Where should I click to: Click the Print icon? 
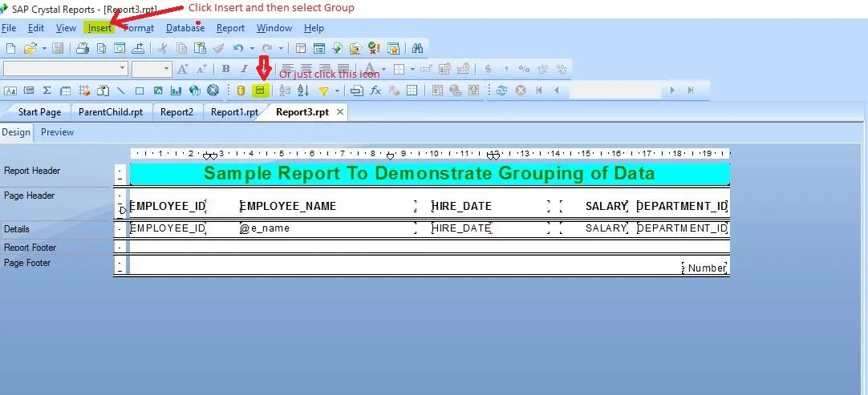click(x=83, y=49)
